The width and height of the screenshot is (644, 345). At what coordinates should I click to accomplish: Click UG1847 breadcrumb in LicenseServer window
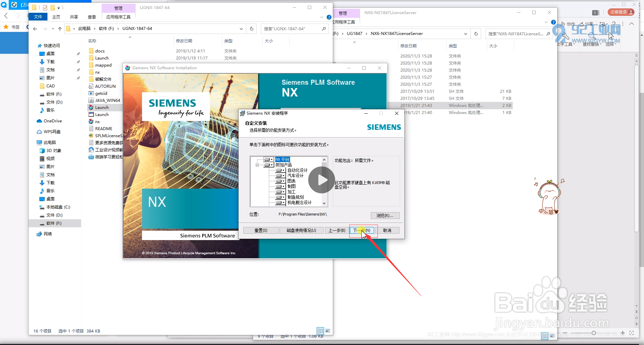coord(355,34)
